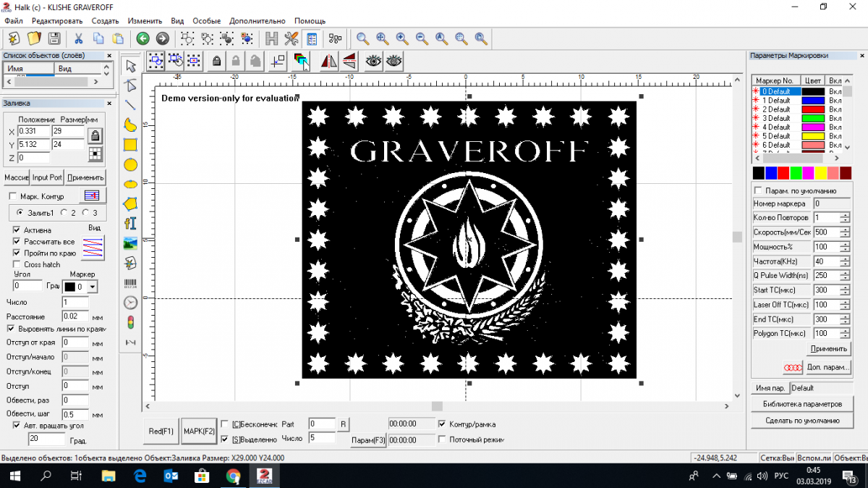Open the Изменить menu

click(x=145, y=21)
